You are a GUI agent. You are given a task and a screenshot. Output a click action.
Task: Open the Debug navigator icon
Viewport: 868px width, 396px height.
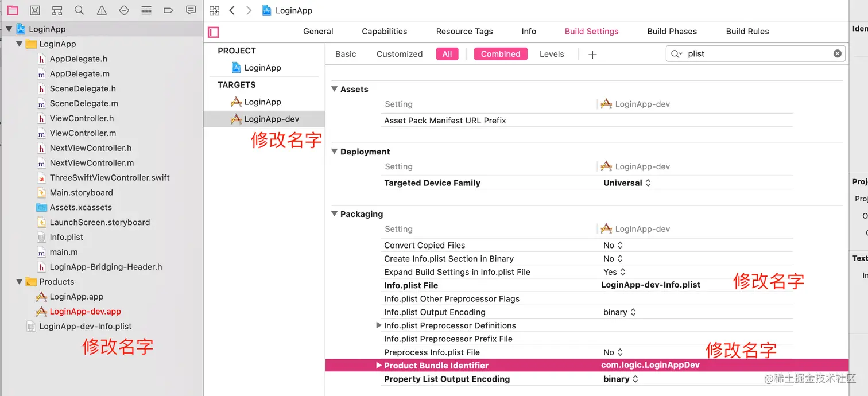tap(146, 10)
